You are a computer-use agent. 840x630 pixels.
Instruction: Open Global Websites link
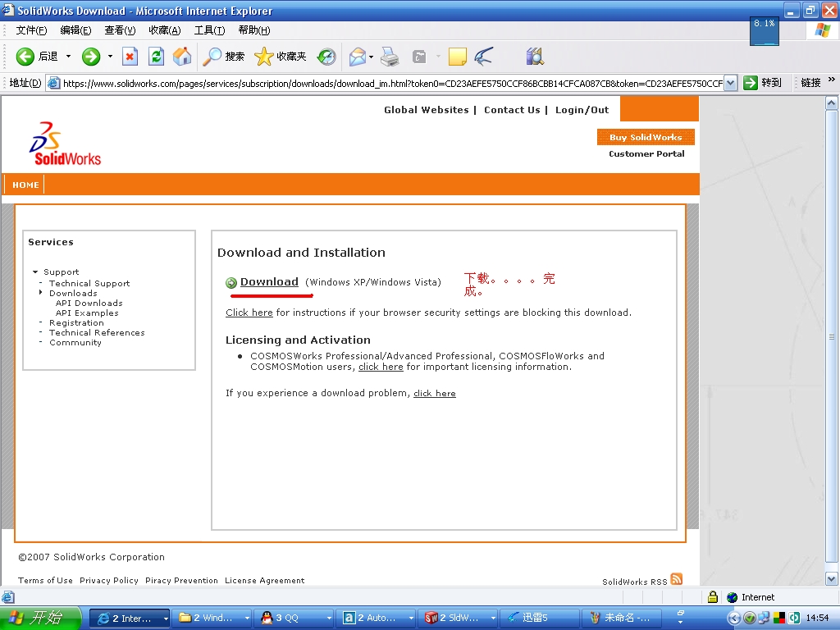point(427,110)
